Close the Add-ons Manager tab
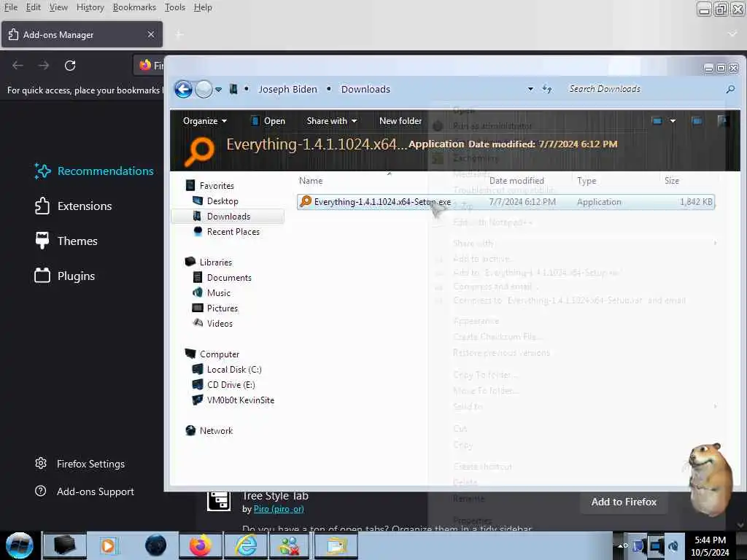Viewport: 747px width, 560px height. 150,34
